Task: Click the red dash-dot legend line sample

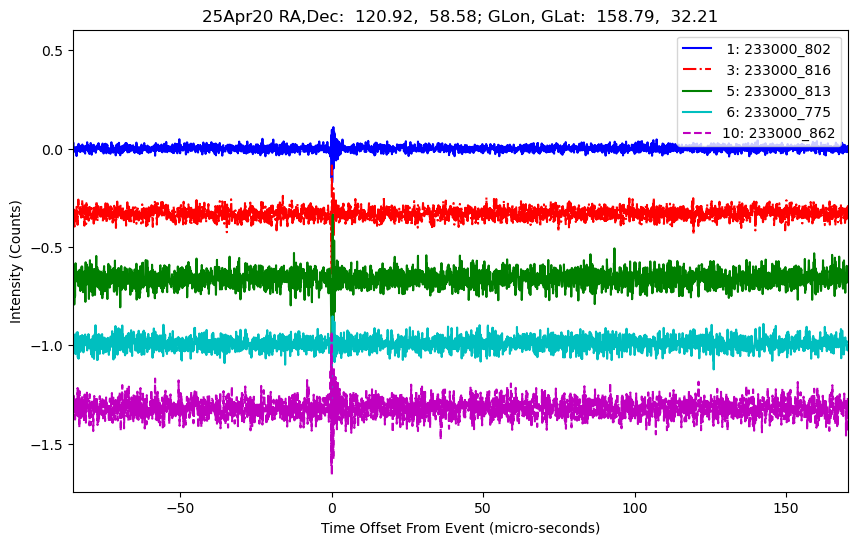Action: [697, 69]
